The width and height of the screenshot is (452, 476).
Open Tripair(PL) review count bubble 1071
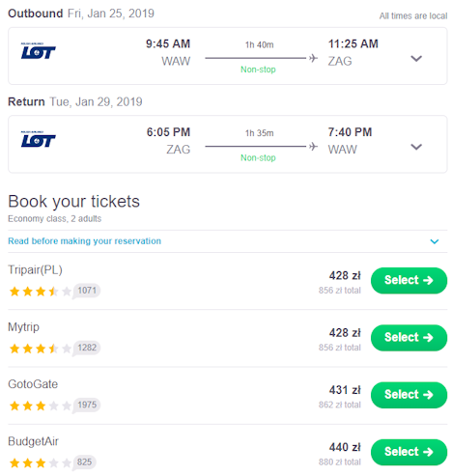click(x=86, y=291)
